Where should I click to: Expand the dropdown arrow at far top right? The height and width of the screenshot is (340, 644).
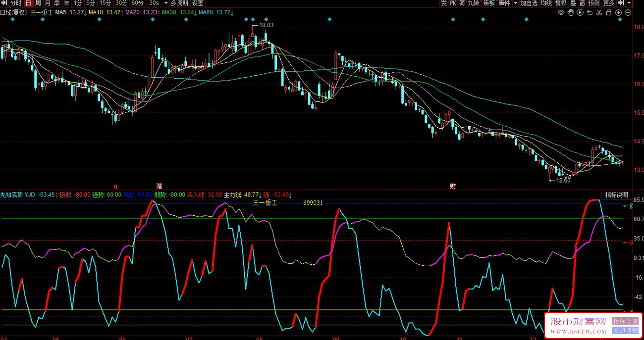tap(630, 3)
